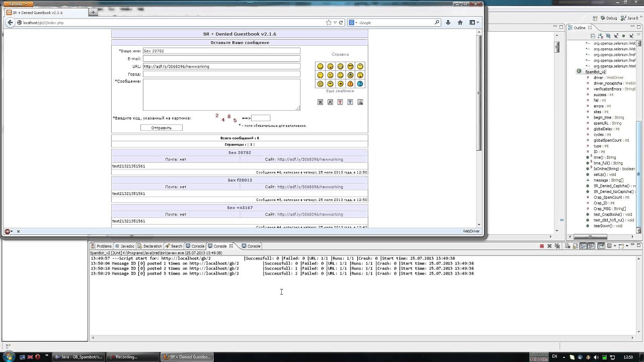Toggle Hide Local Types in Outline
This screenshot has width=644, height=362.
pos(631,36)
